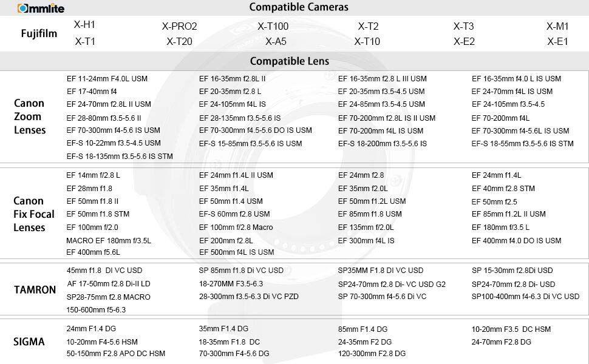
Task: Click the TAMRON brand label
Action: (x=35, y=290)
